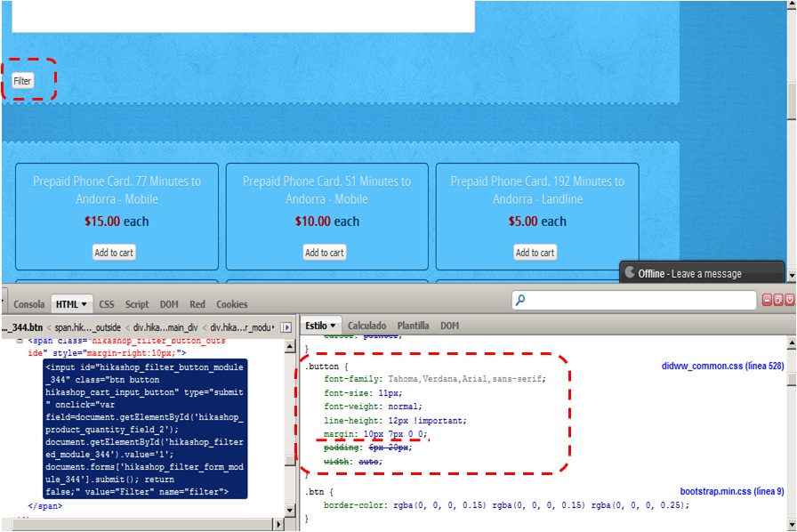Add the $10.00 phone card to cart
The width and height of the screenshot is (797, 532).
tap(325, 253)
